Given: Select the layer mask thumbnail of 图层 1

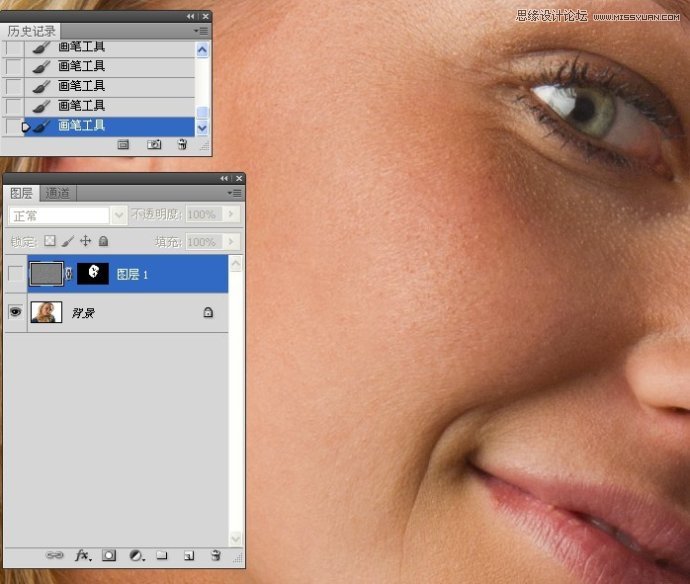Looking at the screenshot, I should tap(93, 274).
